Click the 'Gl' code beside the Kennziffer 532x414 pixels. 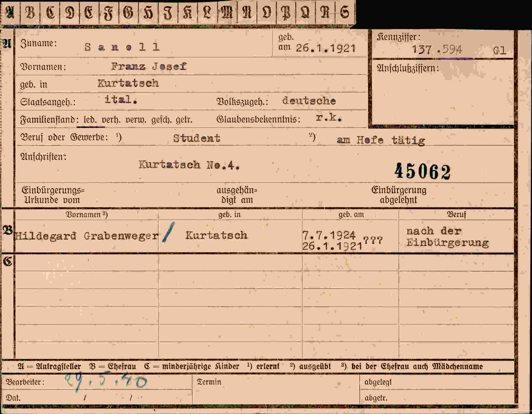[x=500, y=51]
